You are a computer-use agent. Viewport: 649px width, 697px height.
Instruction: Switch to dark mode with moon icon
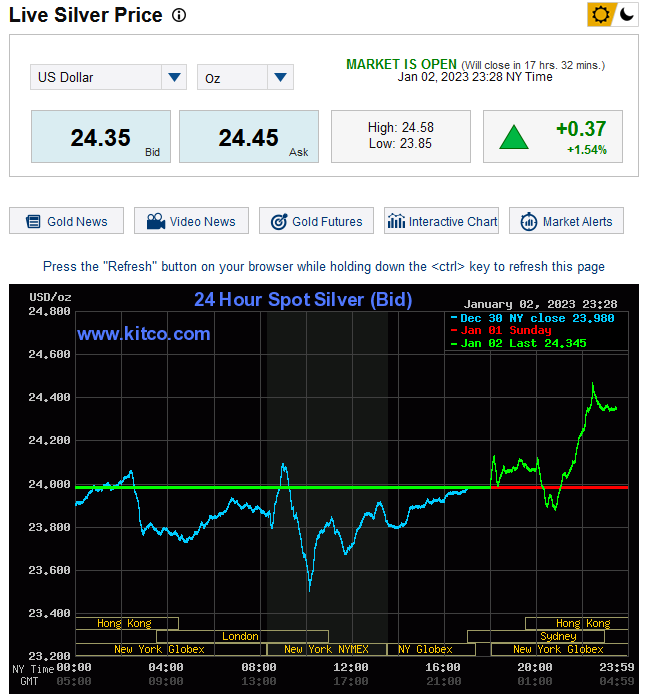pos(627,15)
